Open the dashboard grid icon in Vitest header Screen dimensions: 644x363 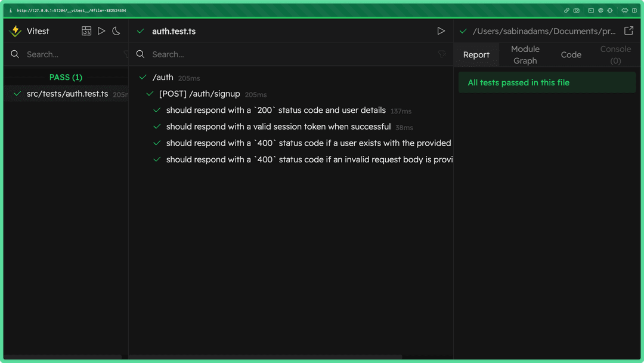point(86,30)
